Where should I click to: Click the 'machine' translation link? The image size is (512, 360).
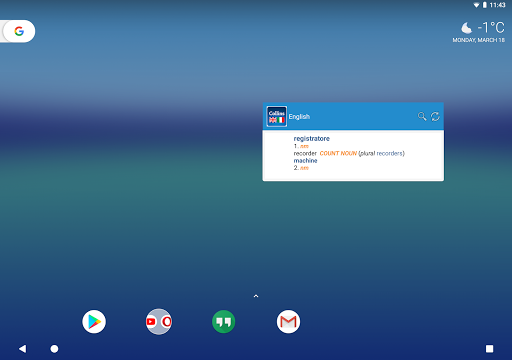[x=305, y=161]
